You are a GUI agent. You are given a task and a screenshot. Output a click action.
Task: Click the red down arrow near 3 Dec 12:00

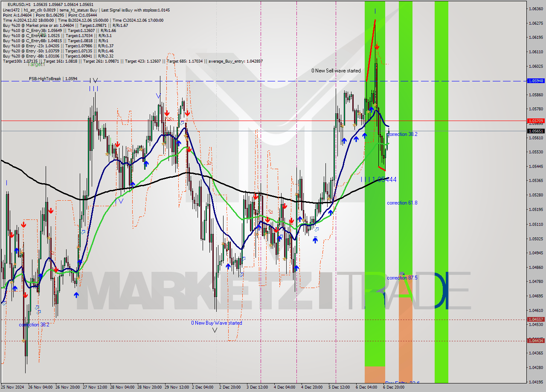(256, 196)
